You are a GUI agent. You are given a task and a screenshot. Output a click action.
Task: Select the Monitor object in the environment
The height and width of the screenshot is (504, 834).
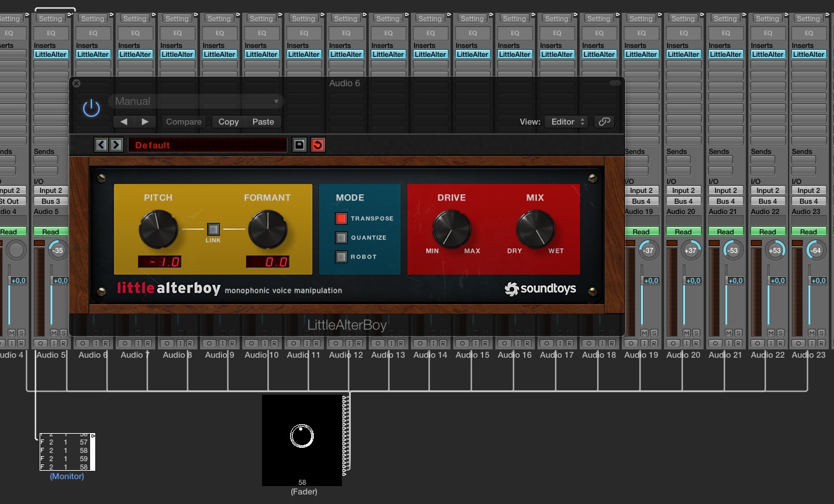(67, 452)
